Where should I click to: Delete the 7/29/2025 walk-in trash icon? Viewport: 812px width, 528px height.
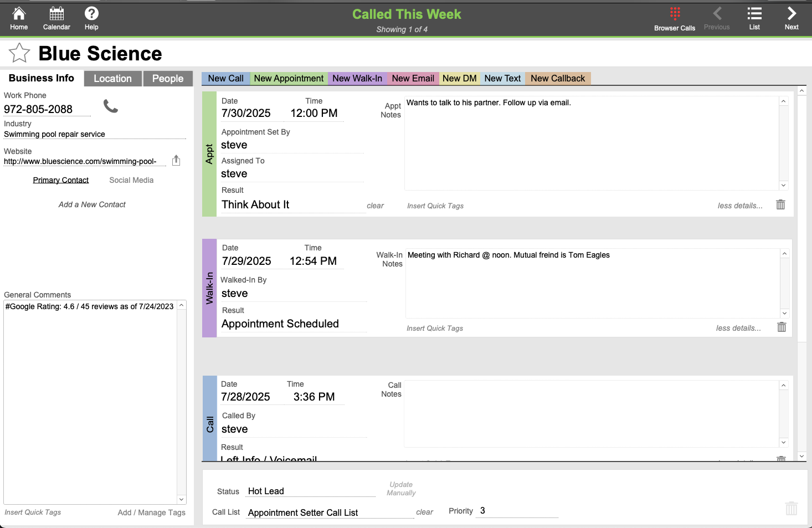click(782, 327)
